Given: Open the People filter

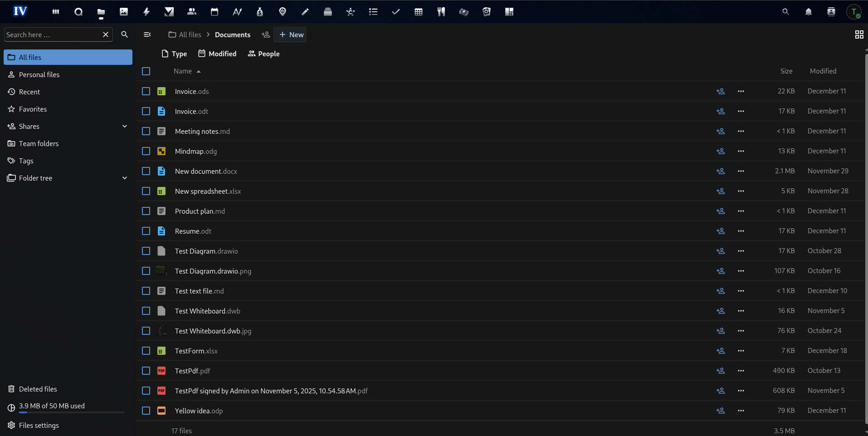Looking at the screenshot, I should tap(263, 54).
